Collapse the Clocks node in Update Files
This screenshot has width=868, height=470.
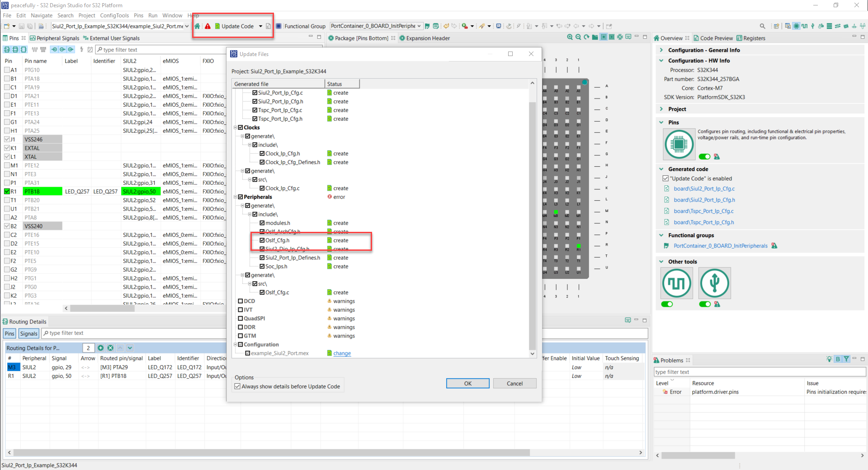[x=236, y=127]
